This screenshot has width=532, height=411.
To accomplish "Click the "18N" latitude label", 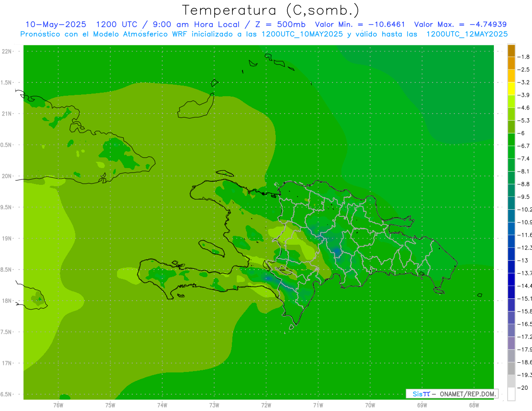I will (x=7, y=301).
